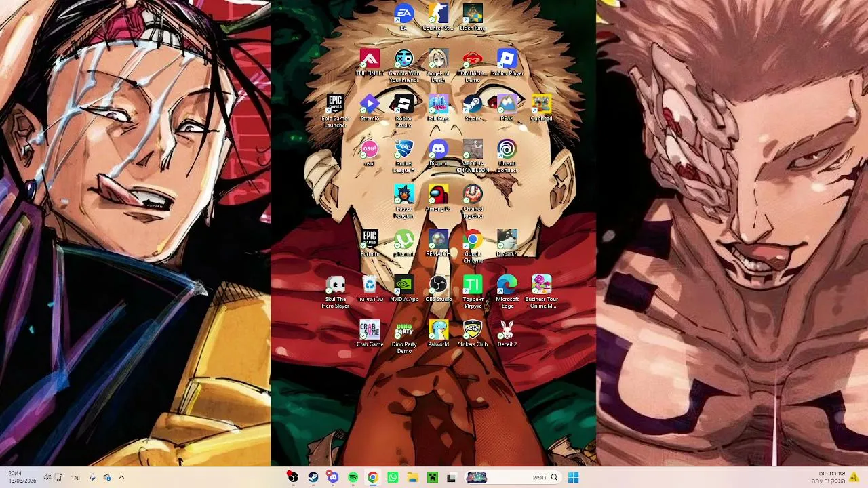The width and height of the screenshot is (868, 488).
Task: Select the Business Tour desktop icon
Action: pos(541,292)
